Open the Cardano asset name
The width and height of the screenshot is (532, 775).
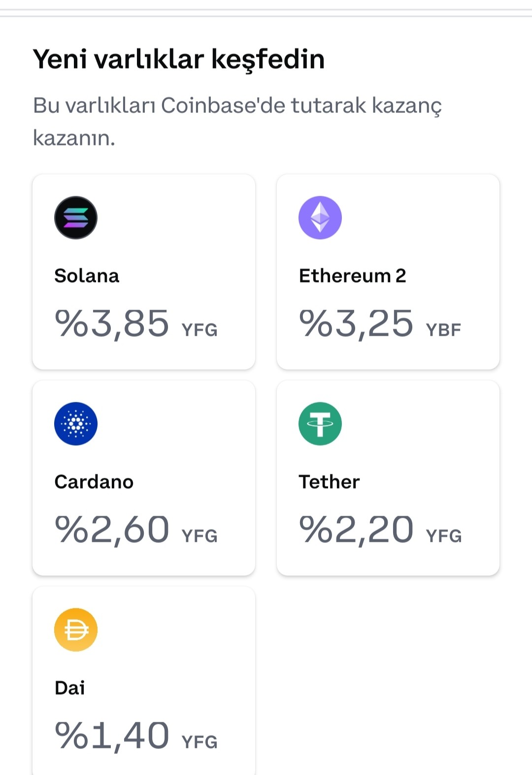click(x=94, y=482)
